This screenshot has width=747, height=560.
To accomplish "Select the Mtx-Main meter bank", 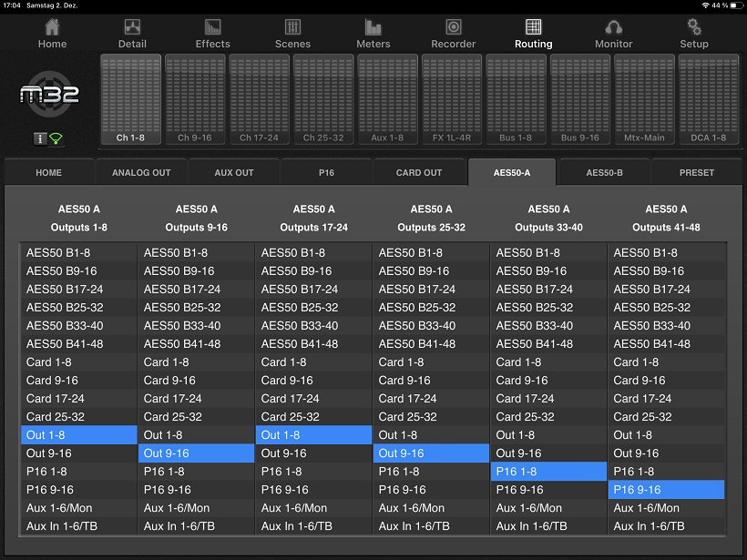I will (x=644, y=99).
